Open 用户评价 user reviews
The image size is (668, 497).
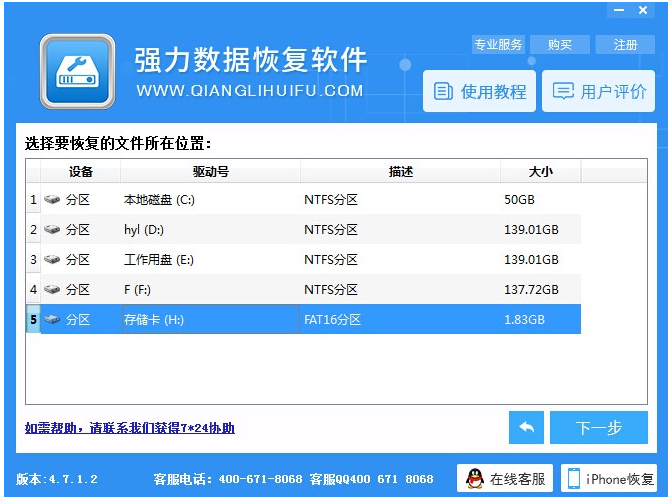[599, 91]
